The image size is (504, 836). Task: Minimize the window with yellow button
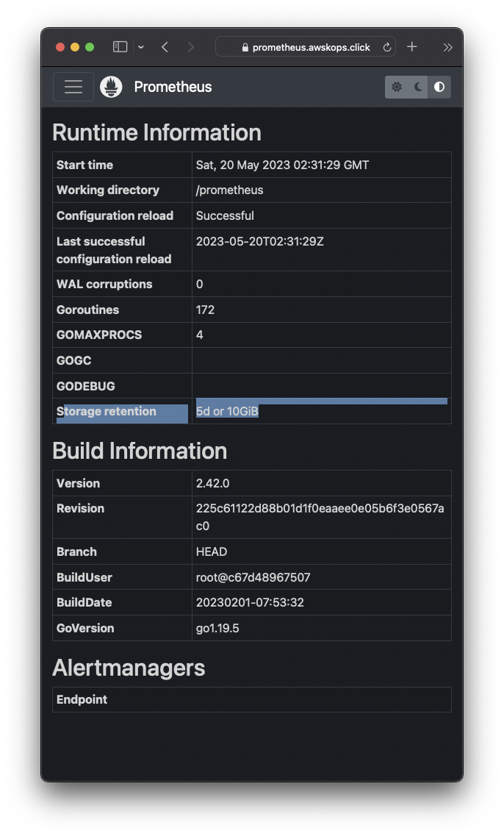75,47
